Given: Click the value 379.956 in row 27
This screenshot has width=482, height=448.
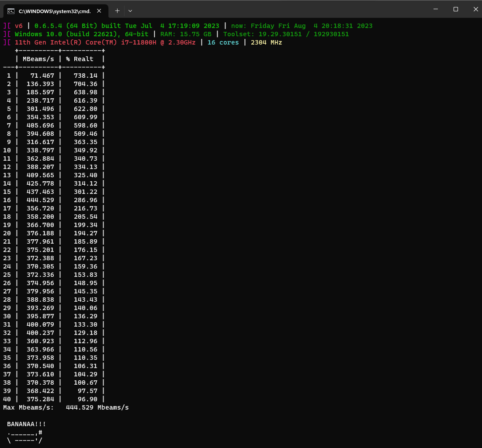Looking at the screenshot, I should 40,291.
